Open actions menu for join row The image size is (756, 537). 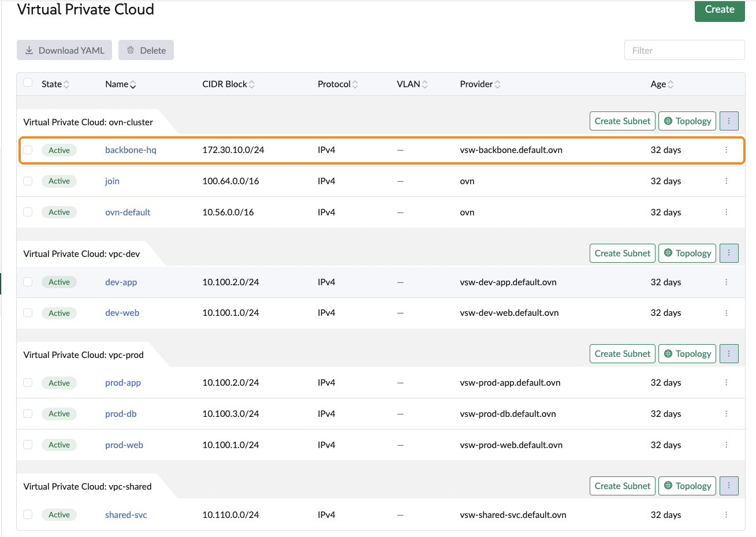[726, 181]
